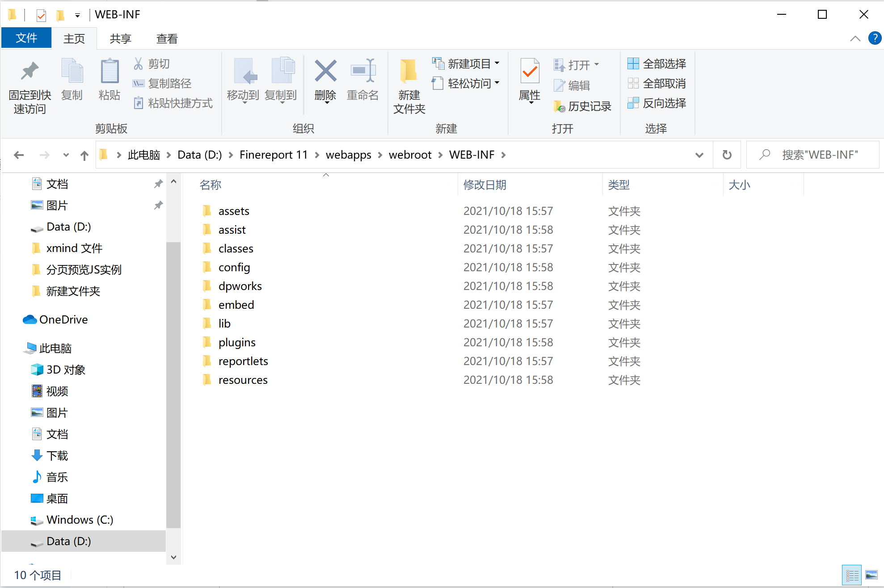The width and height of the screenshot is (884, 588).
Task: Pin to Quick Access (固定到快速访问) icon
Action: tap(29, 71)
